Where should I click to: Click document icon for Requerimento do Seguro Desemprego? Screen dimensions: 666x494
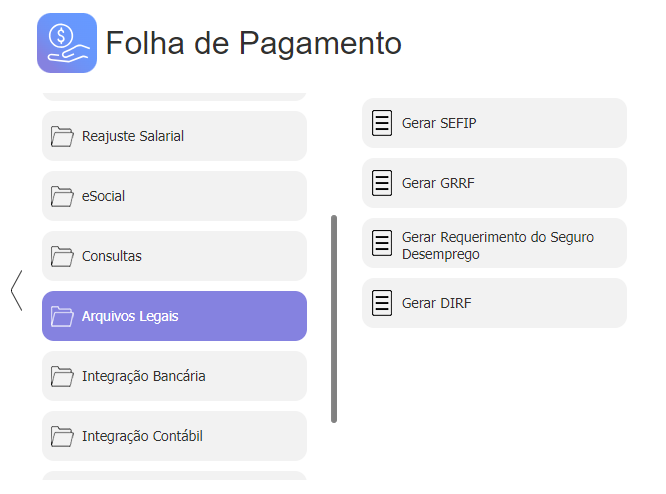(382, 243)
